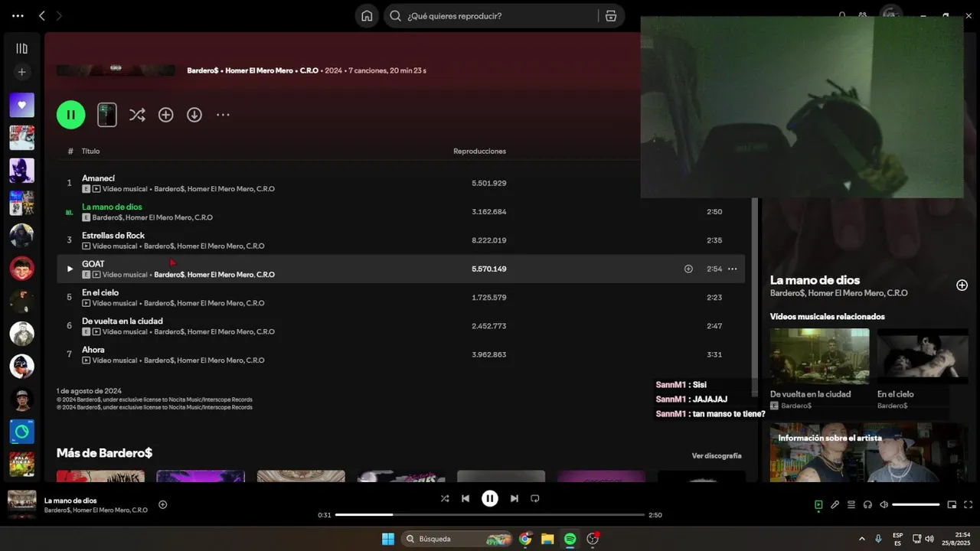The height and width of the screenshot is (551, 980).
Task: Pause playback in the player bar
Action: point(490,498)
